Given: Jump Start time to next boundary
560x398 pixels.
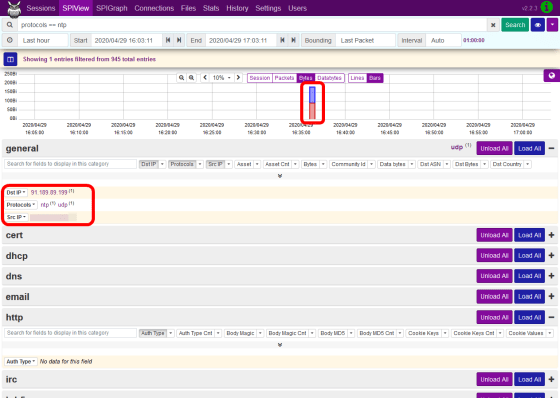Looking at the screenshot, I should pyautogui.click(x=179, y=40).
